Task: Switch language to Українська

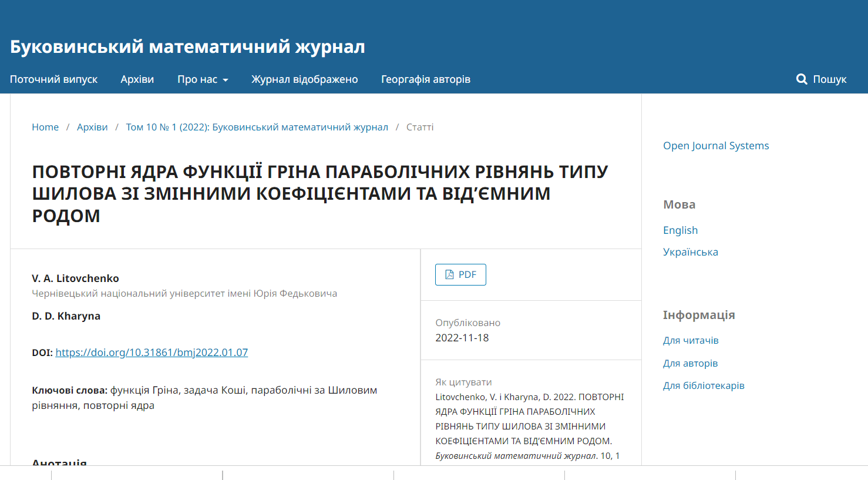Action: tap(691, 252)
